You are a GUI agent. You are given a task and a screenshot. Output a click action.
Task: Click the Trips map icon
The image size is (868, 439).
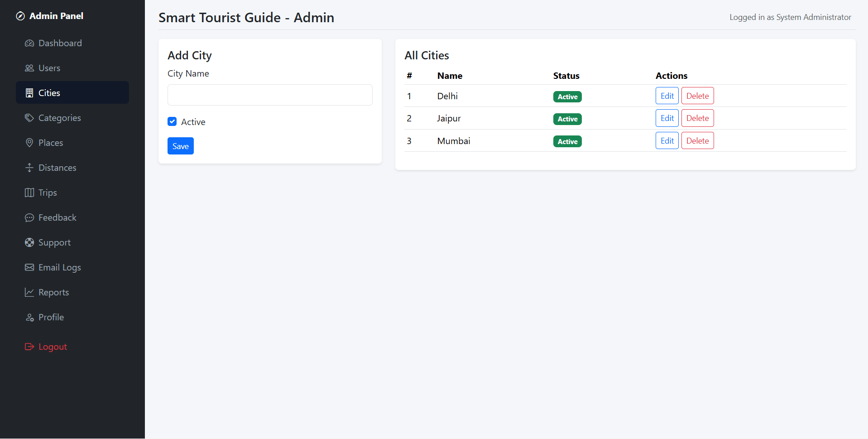[x=29, y=193]
